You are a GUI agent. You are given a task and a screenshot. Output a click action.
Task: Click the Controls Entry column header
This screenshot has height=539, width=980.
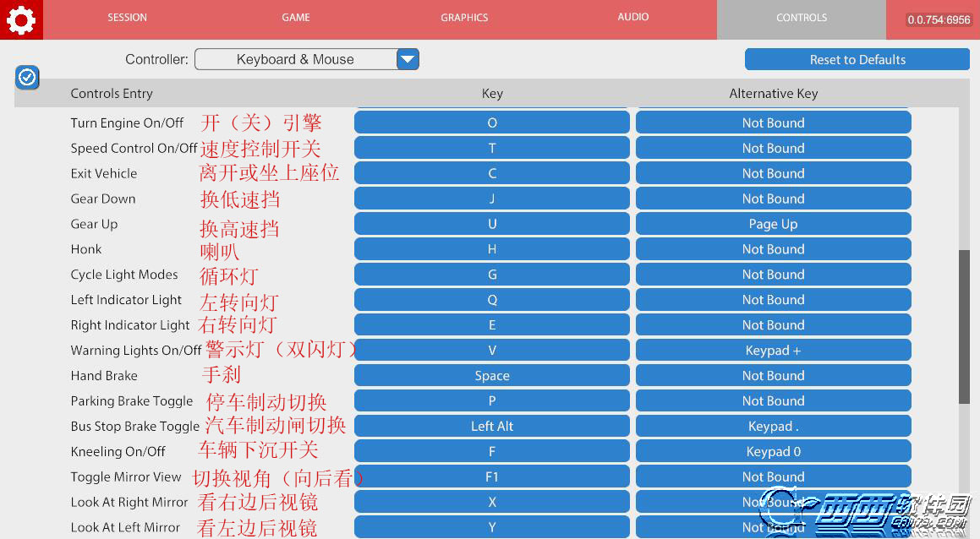(112, 94)
